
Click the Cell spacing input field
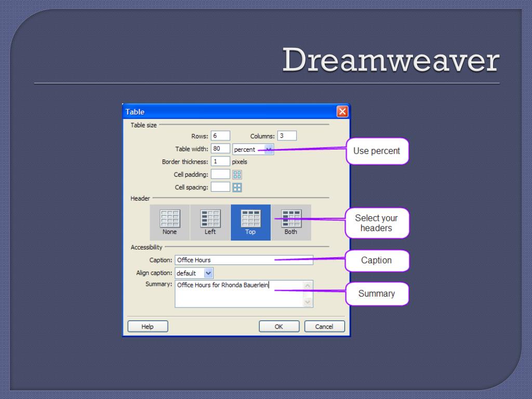(220, 187)
